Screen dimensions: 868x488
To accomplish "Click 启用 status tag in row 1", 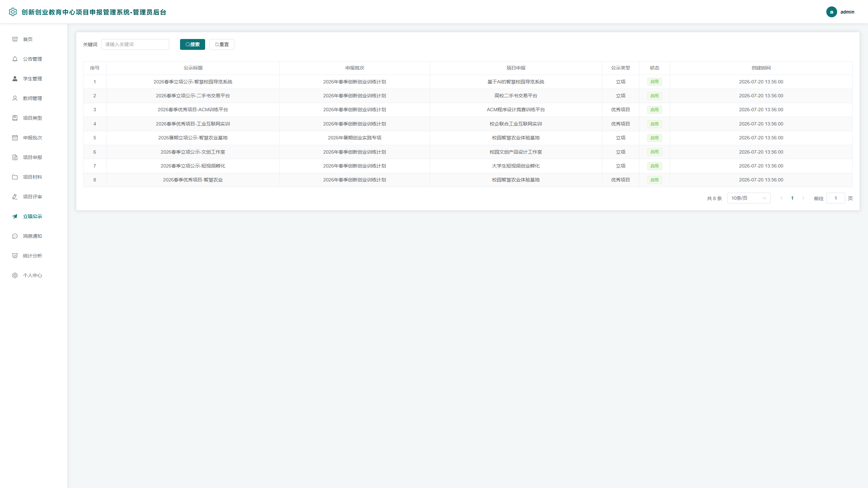I will coord(654,82).
